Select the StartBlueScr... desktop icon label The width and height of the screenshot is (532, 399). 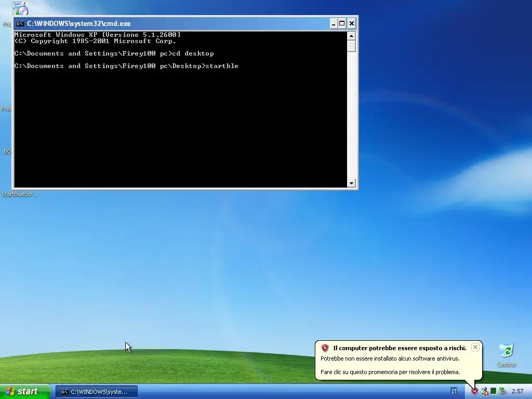pyautogui.click(x=20, y=194)
